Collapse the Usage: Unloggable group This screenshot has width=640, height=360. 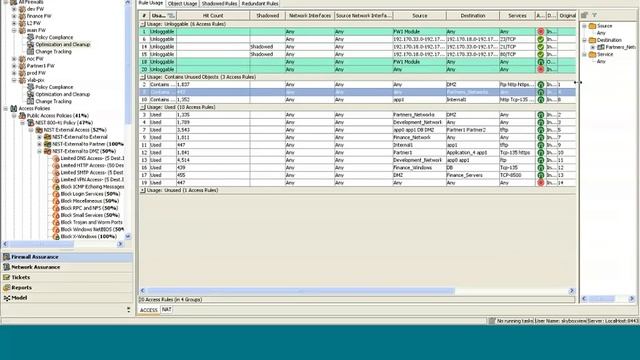tap(143, 24)
